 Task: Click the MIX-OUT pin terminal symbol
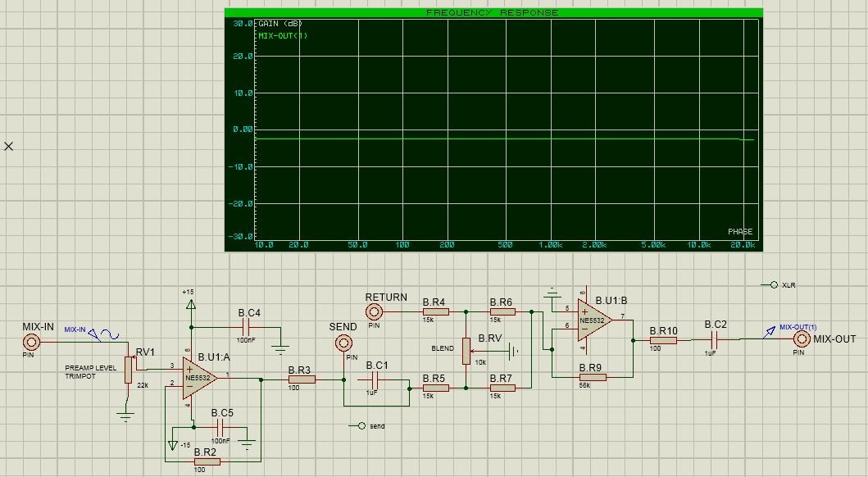(802, 339)
